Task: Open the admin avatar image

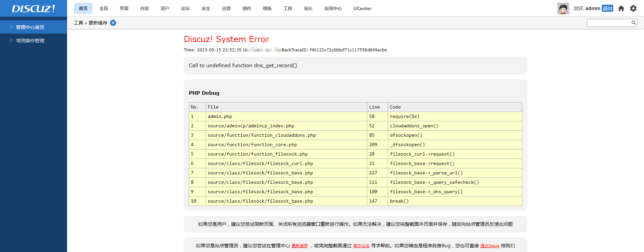Action: point(563,8)
